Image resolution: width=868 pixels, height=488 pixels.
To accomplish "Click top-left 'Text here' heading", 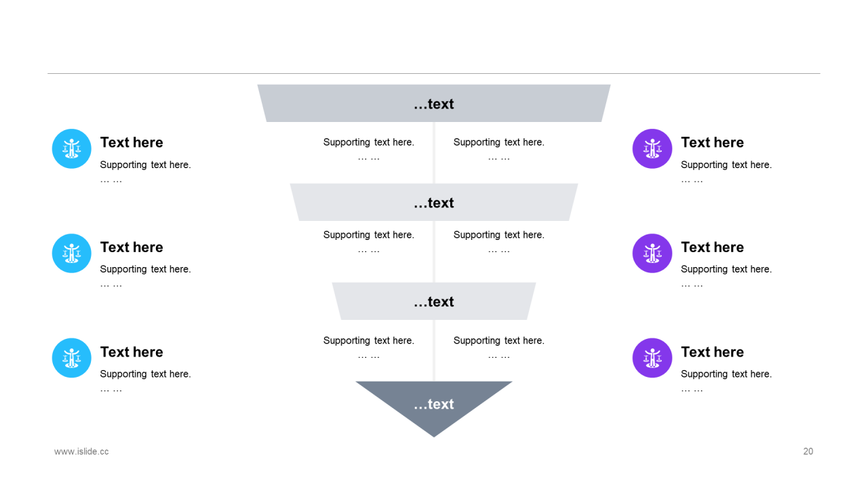I will [x=132, y=142].
